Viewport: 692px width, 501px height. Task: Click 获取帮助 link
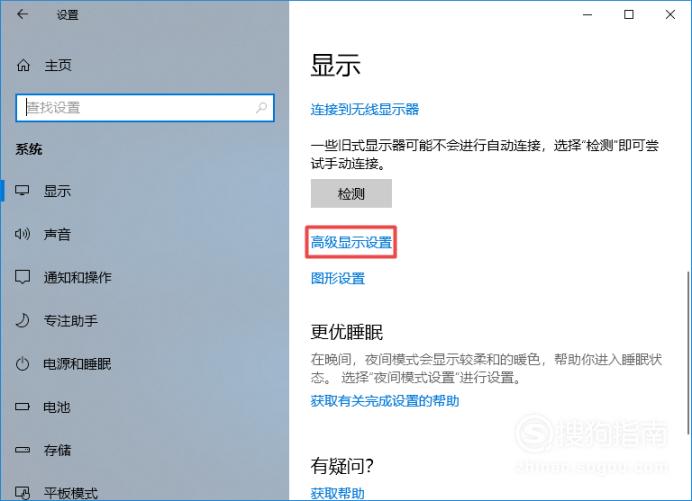tap(338, 493)
